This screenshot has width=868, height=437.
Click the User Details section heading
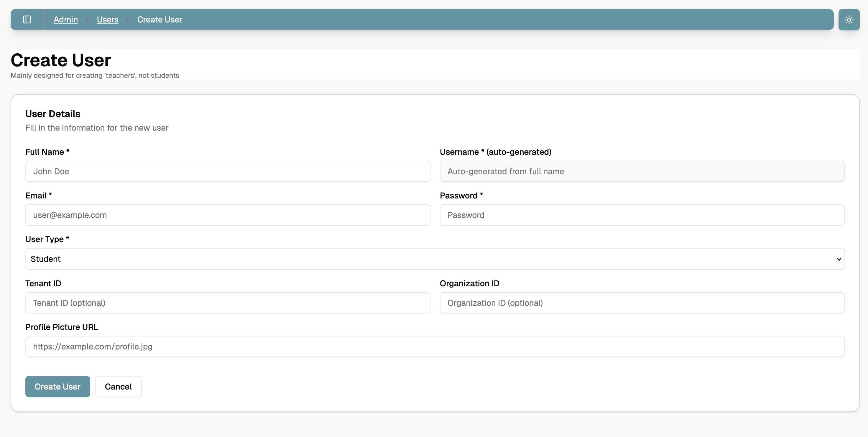(52, 114)
